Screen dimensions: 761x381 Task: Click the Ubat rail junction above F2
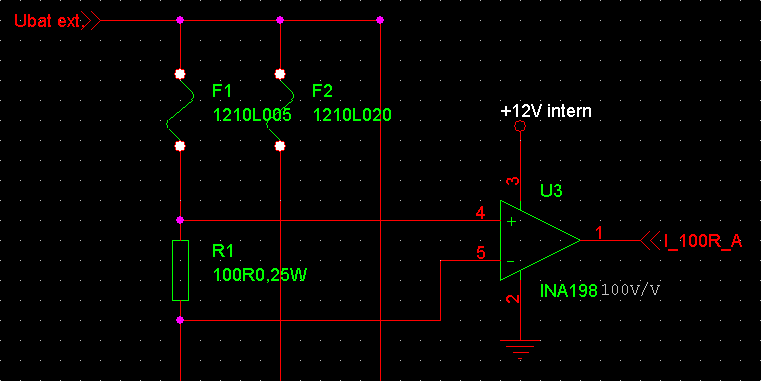pyautogui.click(x=280, y=20)
